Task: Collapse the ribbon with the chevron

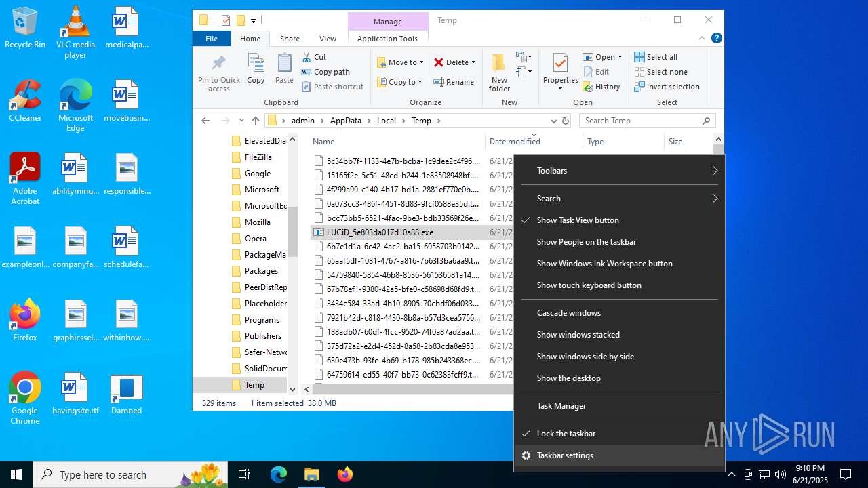Action: click(703, 39)
